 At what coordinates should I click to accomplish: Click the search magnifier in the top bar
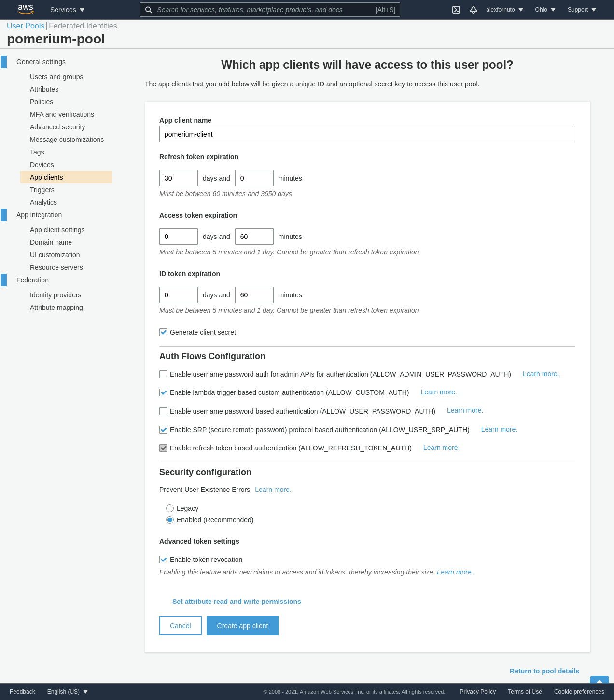pyautogui.click(x=149, y=10)
